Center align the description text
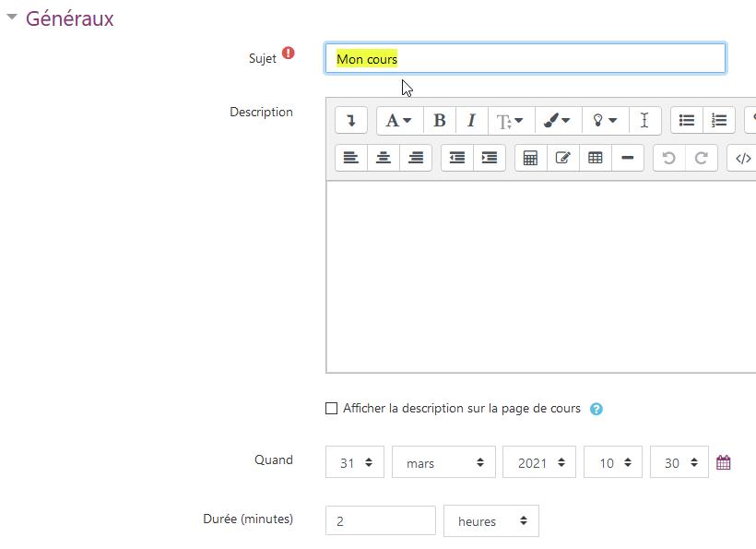This screenshot has width=756, height=549. (384, 158)
